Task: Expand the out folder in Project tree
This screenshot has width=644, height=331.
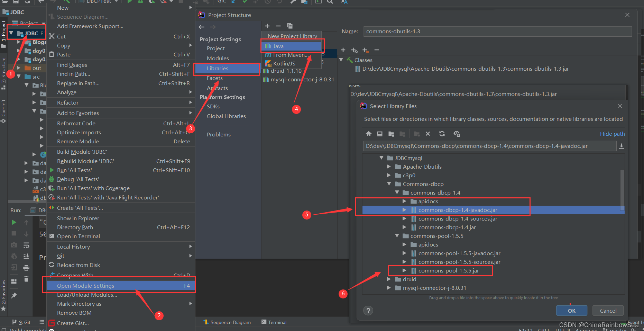Action: (x=19, y=68)
